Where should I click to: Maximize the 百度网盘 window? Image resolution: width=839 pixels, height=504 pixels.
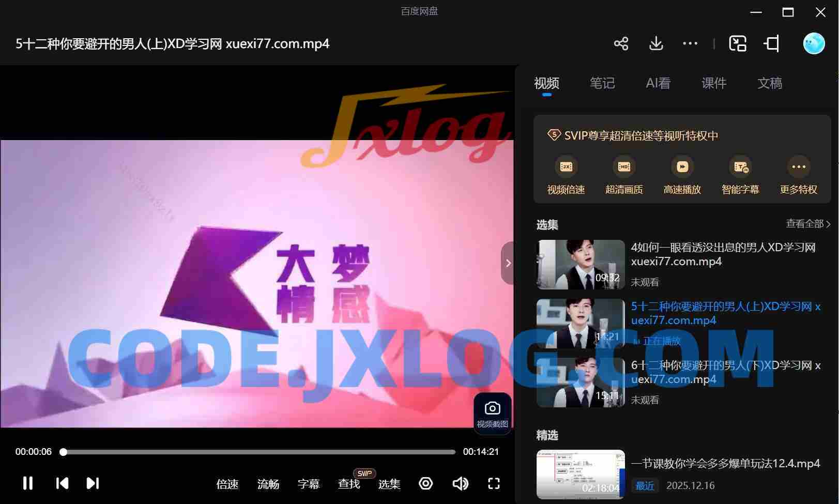click(788, 12)
